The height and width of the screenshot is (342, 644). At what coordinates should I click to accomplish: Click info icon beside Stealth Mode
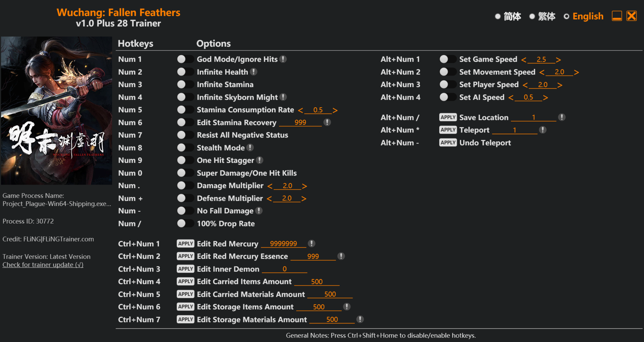pyautogui.click(x=250, y=148)
